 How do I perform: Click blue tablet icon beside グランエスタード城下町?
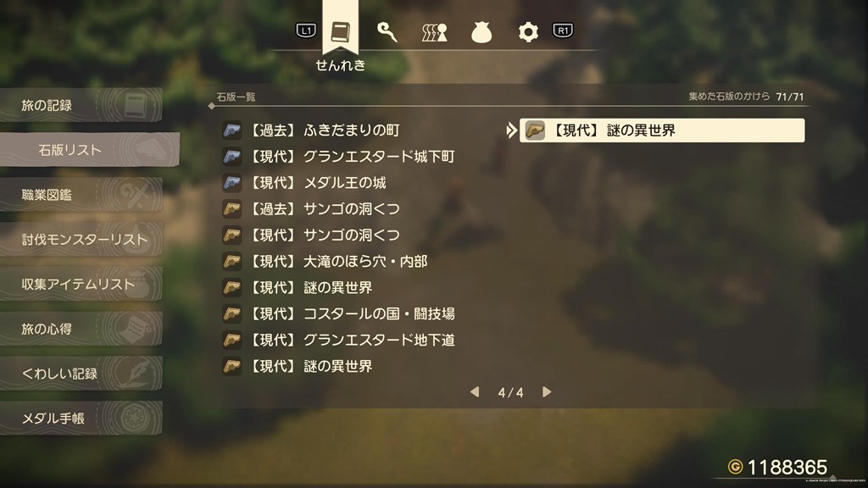tap(232, 157)
